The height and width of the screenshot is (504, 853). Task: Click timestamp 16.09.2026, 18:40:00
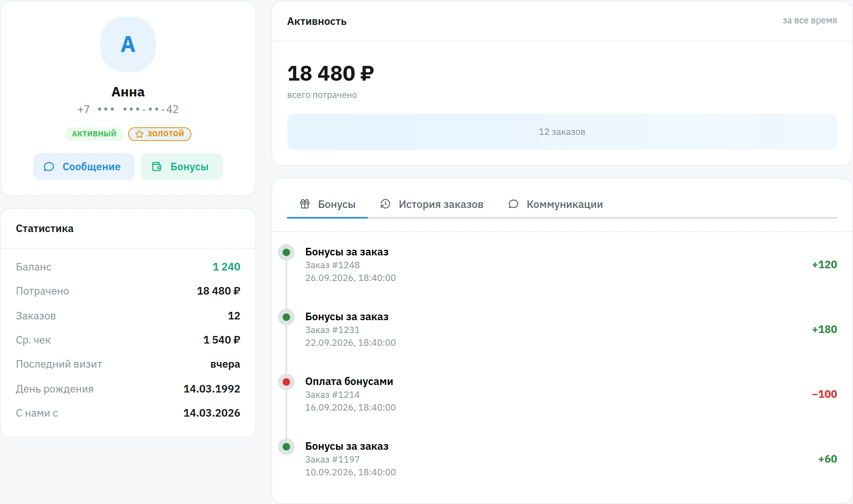[350, 408]
